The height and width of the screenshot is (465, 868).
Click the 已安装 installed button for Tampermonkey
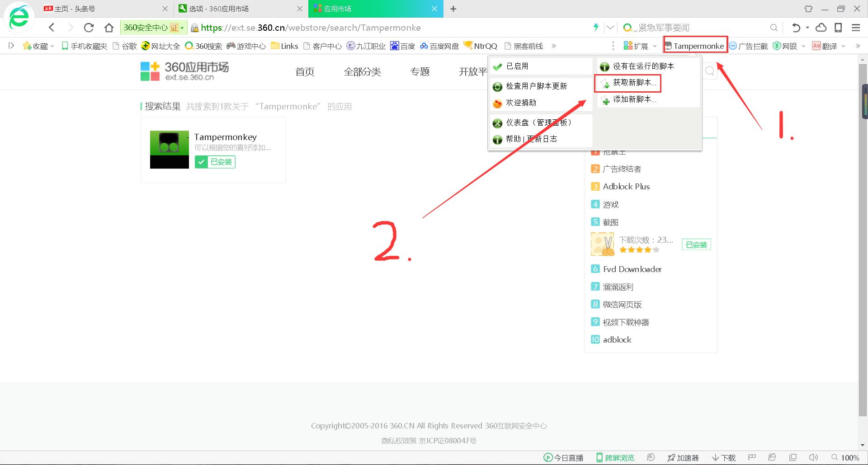click(x=215, y=162)
